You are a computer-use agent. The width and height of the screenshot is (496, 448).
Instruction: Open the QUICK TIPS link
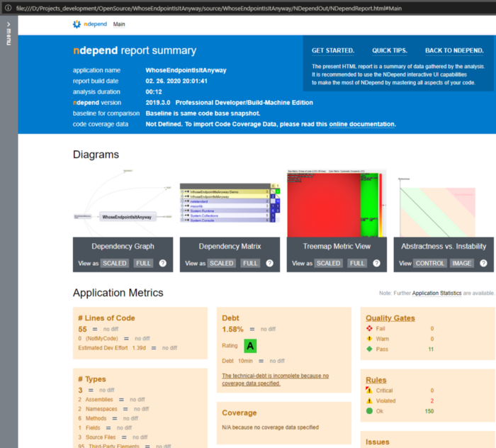tap(390, 50)
